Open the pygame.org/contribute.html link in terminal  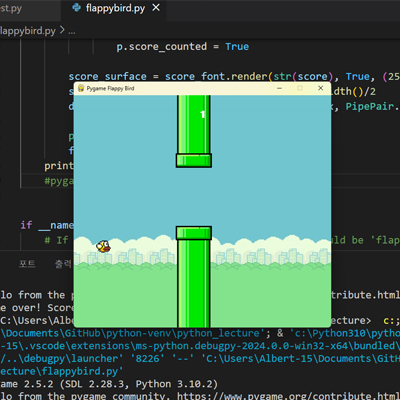point(288,396)
